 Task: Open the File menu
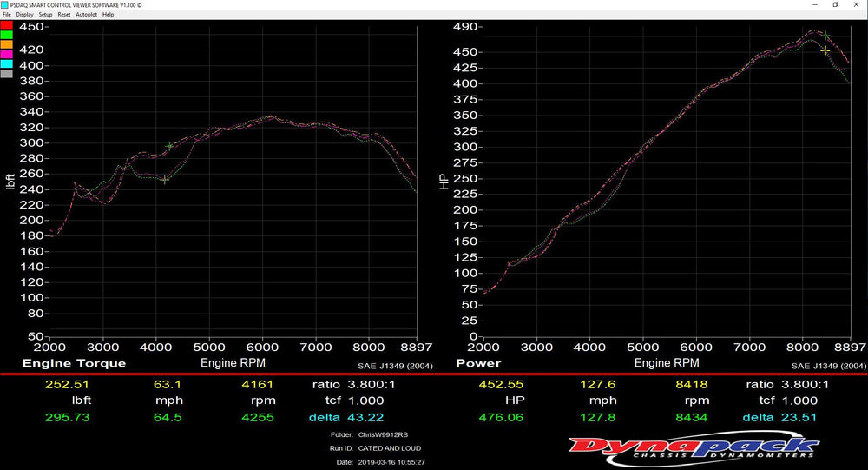[6, 15]
